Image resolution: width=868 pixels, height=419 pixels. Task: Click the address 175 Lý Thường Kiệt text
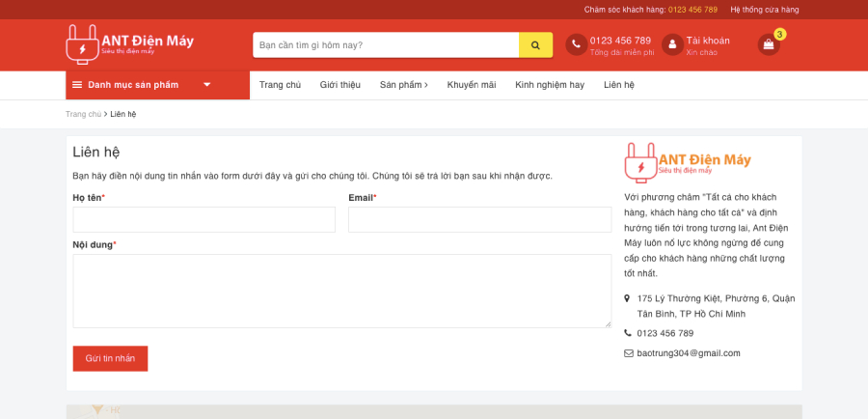point(716,306)
